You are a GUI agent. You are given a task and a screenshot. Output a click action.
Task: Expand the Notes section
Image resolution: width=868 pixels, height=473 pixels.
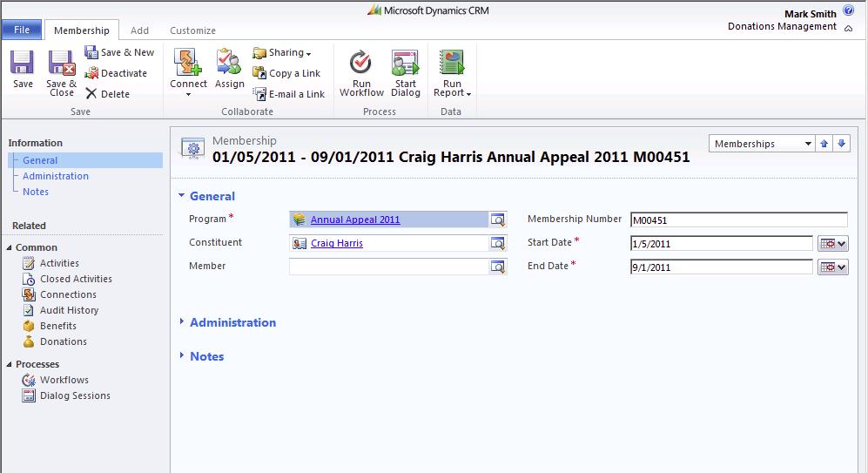pyautogui.click(x=182, y=355)
